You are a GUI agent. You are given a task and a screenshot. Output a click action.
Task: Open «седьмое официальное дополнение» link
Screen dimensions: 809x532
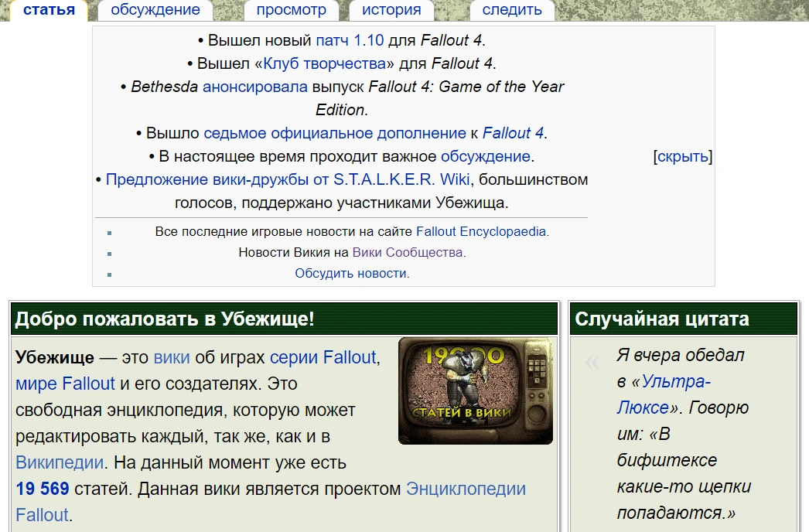(x=335, y=133)
